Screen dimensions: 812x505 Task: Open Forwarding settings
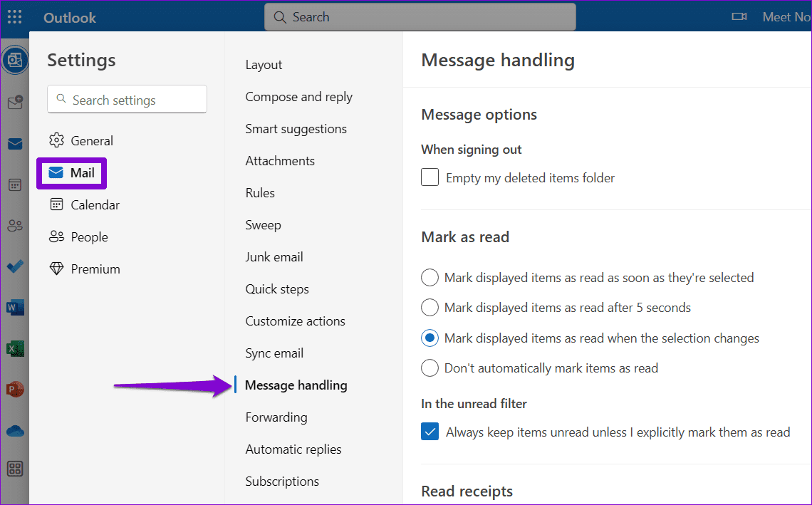(x=276, y=417)
